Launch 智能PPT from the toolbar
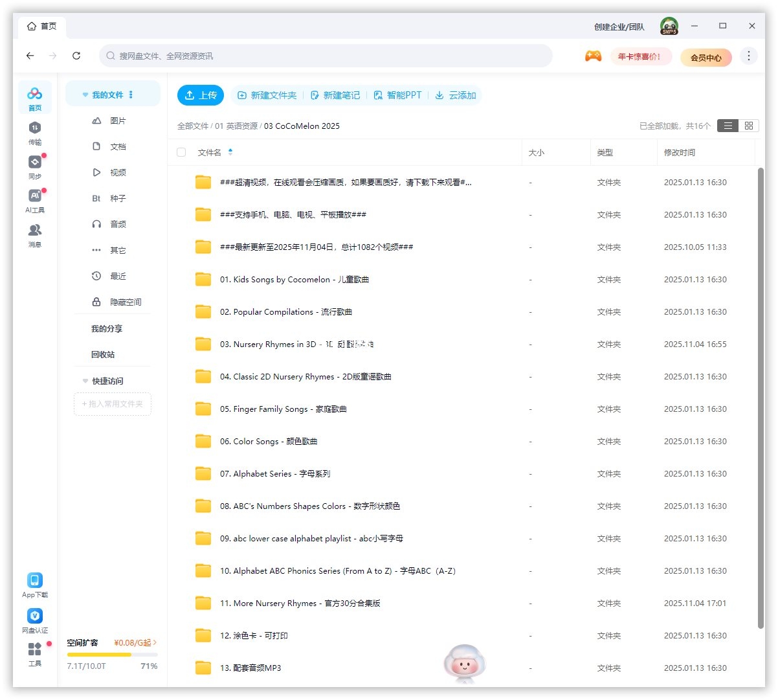This screenshot has width=778, height=700. [399, 95]
